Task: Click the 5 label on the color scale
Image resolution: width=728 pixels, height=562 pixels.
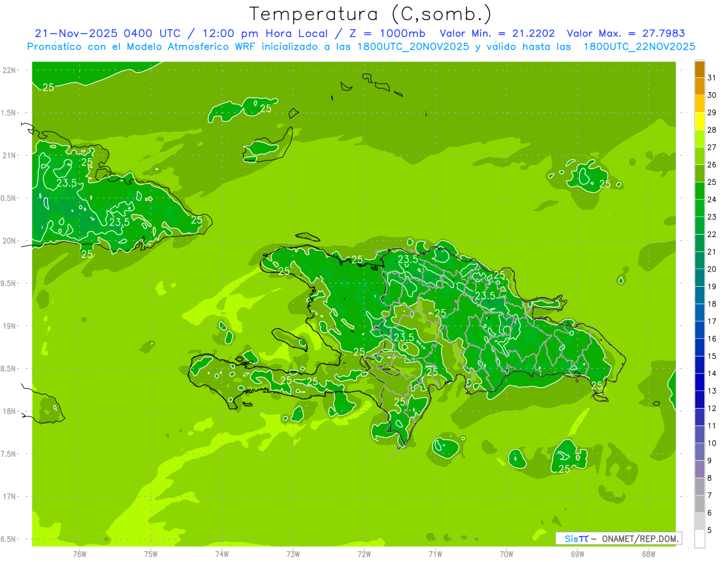Action: pos(710,530)
